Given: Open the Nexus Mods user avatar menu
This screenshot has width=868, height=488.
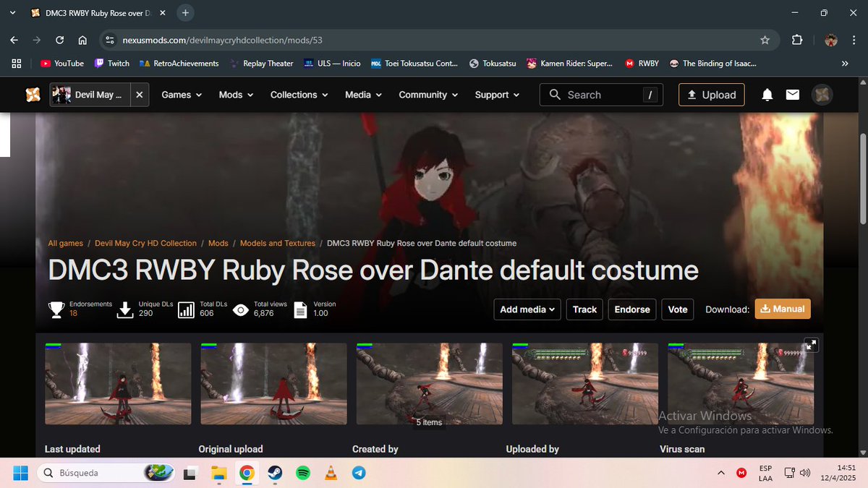Looking at the screenshot, I should point(822,95).
